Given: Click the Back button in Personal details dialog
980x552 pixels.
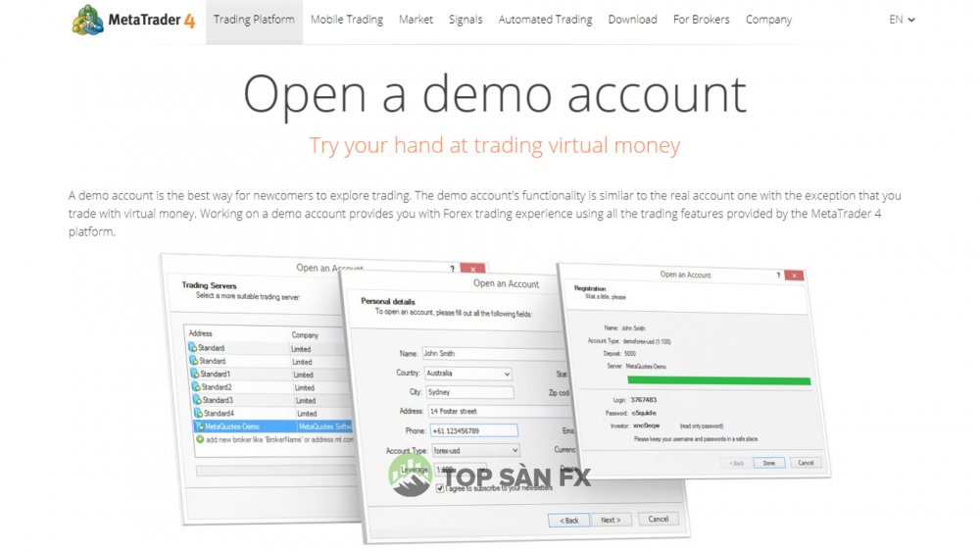Looking at the screenshot, I should [x=568, y=520].
